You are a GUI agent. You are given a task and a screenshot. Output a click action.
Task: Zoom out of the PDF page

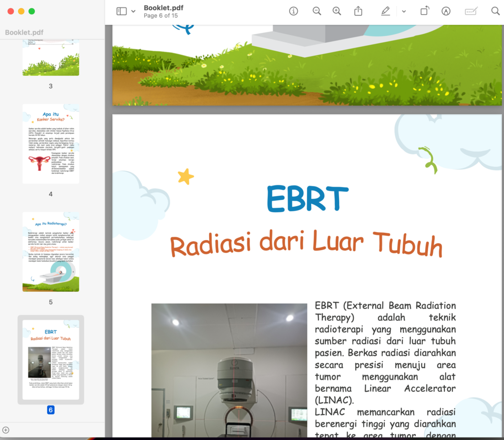[x=317, y=11]
